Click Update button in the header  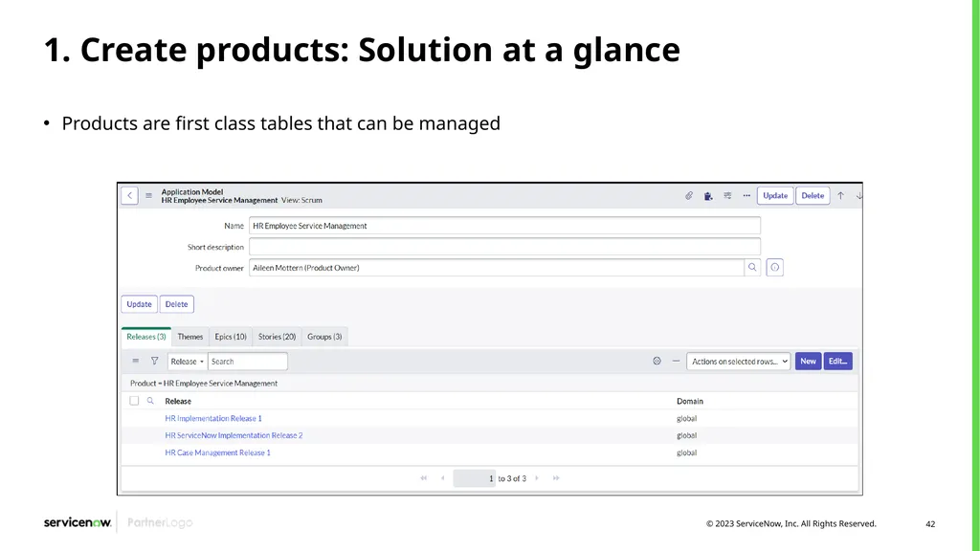pyautogui.click(x=775, y=195)
